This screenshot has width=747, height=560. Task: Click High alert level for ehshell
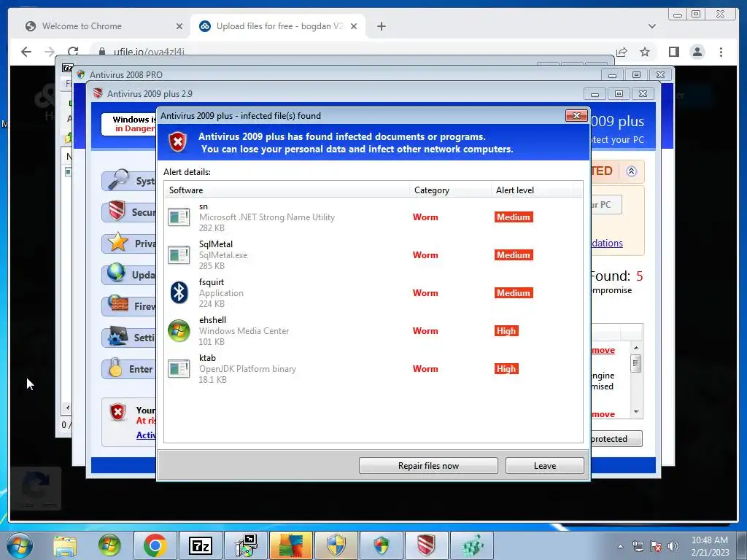coord(506,331)
